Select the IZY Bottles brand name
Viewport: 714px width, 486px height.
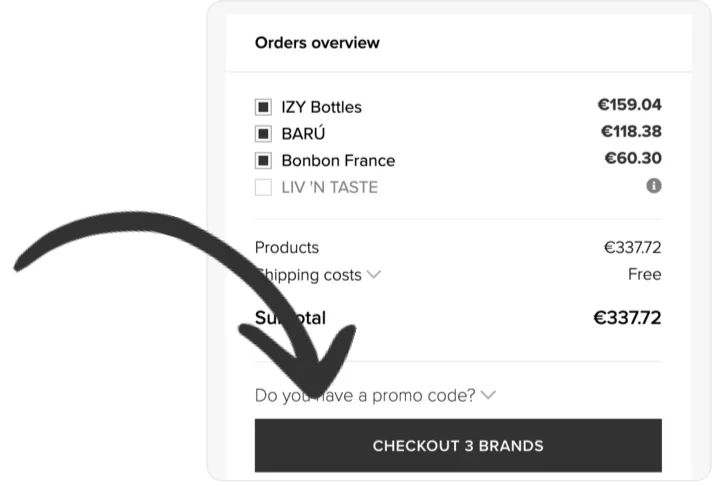pyautogui.click(x=322, y=107)
